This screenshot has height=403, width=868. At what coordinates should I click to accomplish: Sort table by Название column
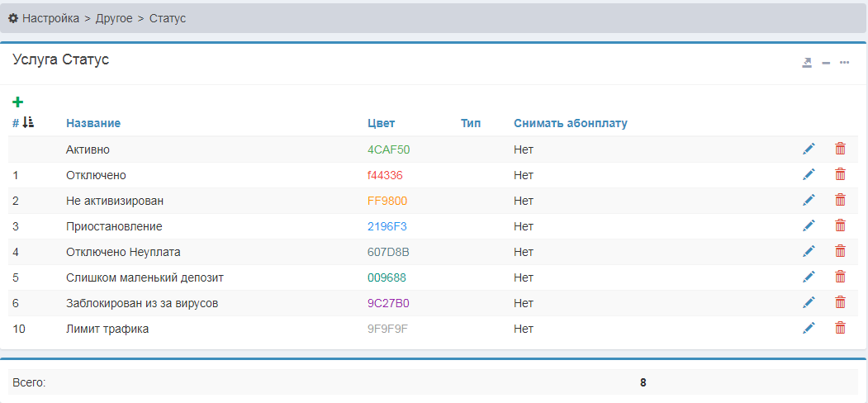click(x=93, y=123)
